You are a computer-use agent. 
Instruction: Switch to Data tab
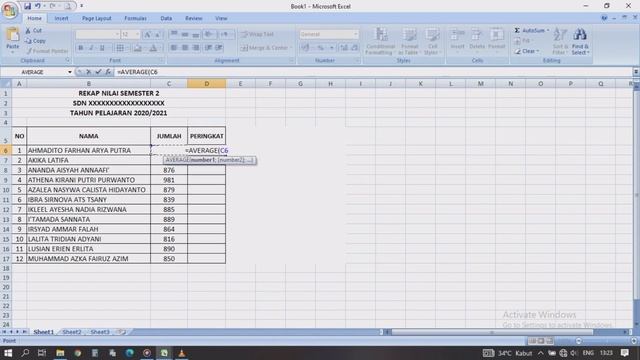[166, 18]
